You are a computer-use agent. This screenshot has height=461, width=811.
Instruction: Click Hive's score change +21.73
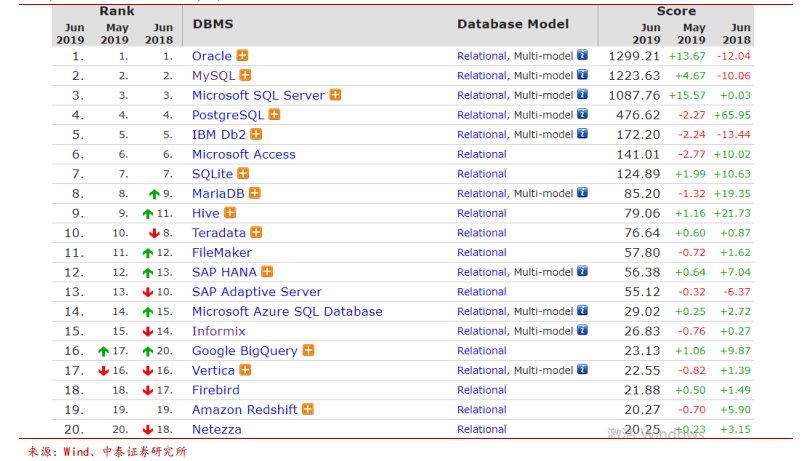[732, 213]
